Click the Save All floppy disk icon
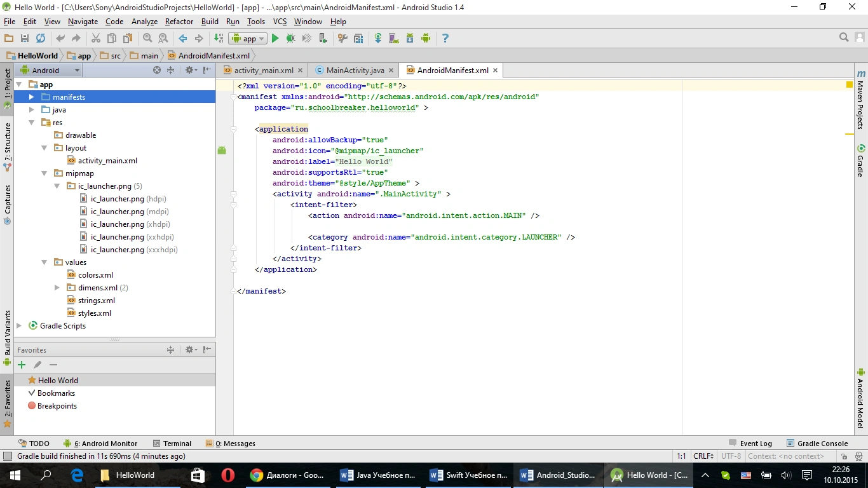 25,39
